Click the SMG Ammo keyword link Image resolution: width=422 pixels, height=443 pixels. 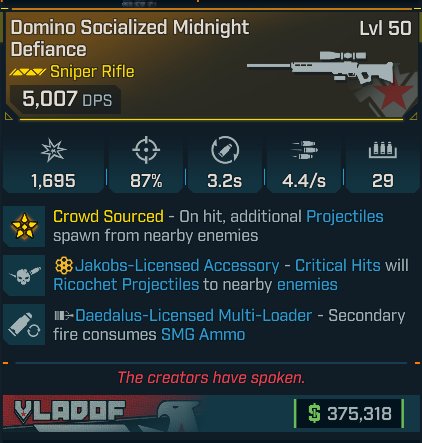(x=203, y=334)
